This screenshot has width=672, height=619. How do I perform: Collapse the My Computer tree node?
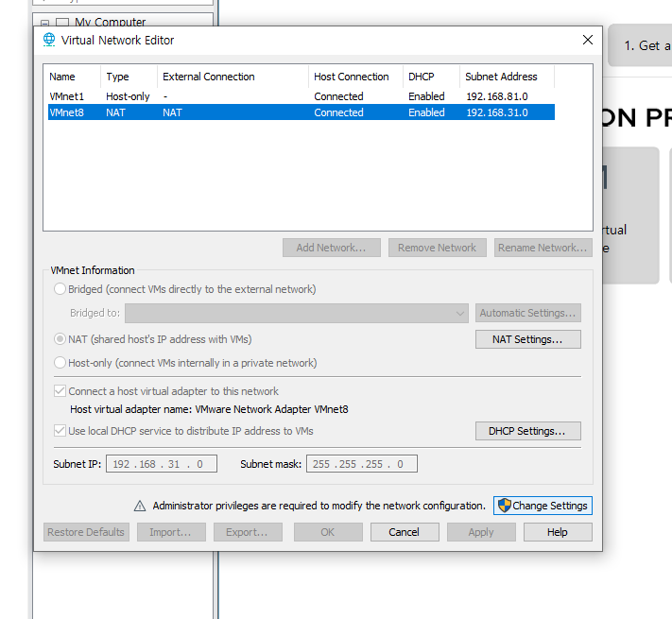[45, 23]
